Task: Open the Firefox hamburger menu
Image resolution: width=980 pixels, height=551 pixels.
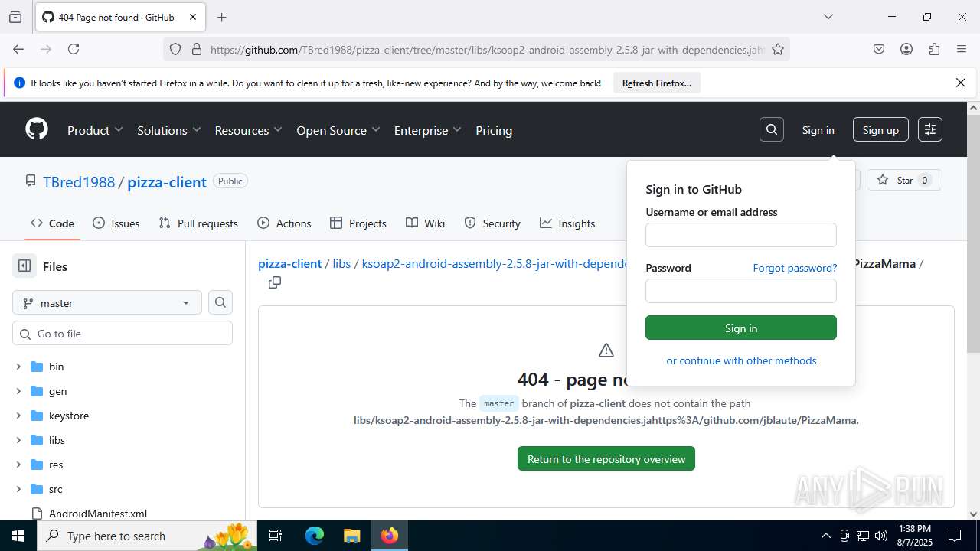Action: click(962, 49)
